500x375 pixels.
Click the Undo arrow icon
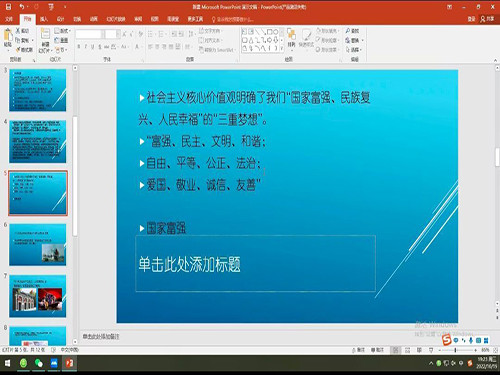coord(21,6)
